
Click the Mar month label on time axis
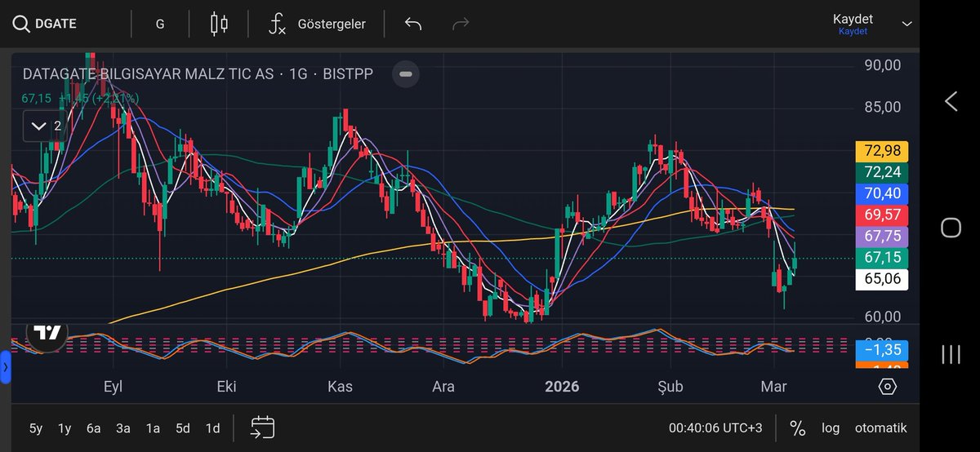[772, 387]
